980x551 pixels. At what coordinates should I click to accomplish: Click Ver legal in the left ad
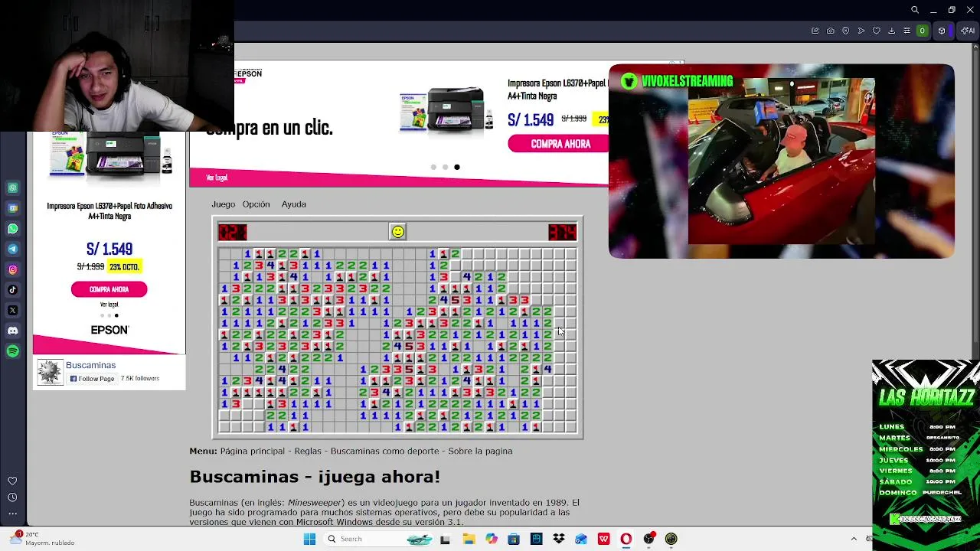[109, 305]
